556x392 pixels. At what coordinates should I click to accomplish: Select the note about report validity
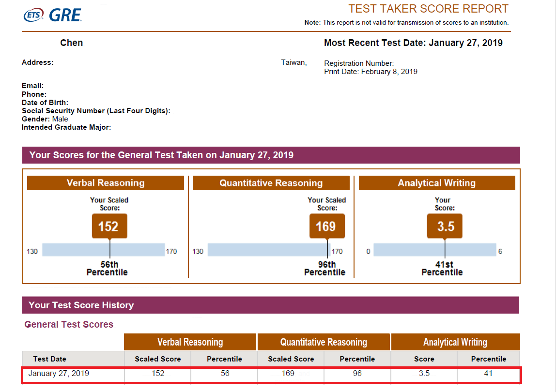point(406,23)
